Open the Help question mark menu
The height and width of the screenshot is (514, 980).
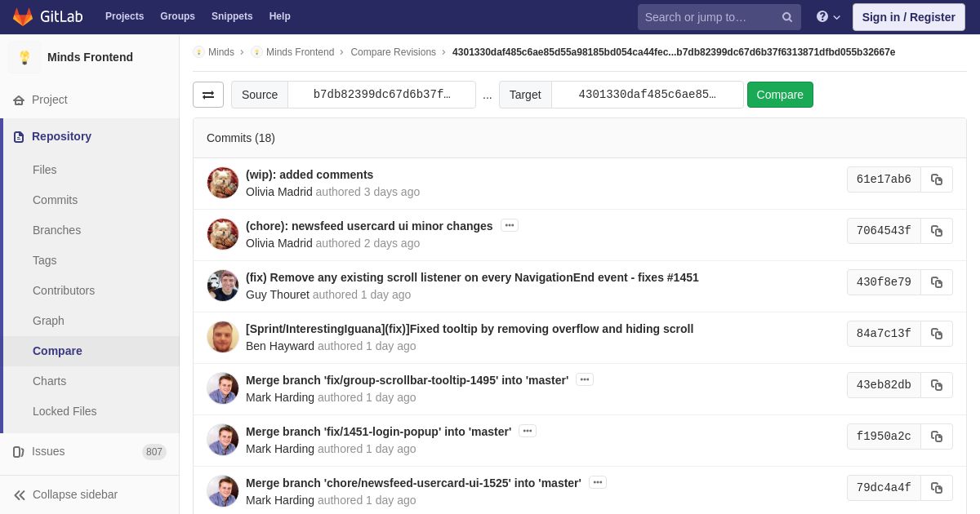[828, 17]
